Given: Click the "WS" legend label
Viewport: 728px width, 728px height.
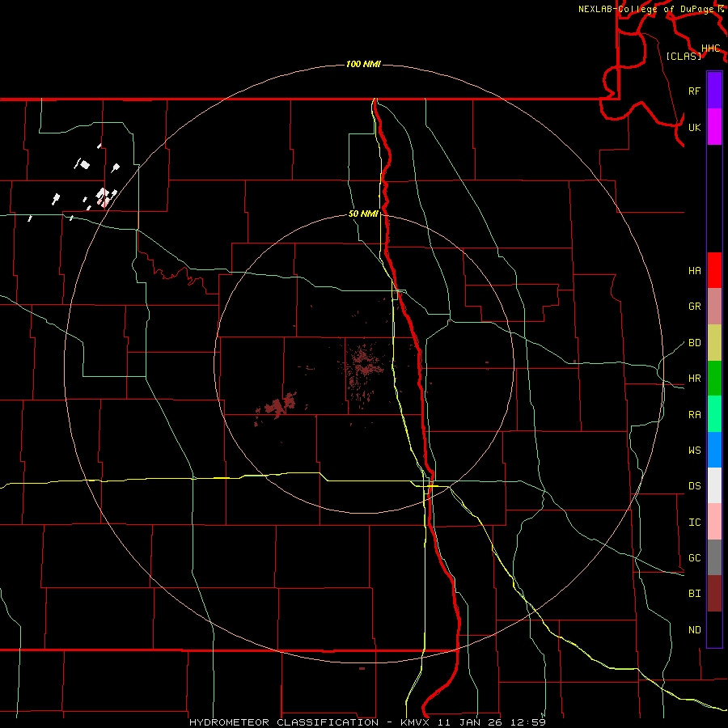Looking at the screenshot, I should (x=695, y=451).
